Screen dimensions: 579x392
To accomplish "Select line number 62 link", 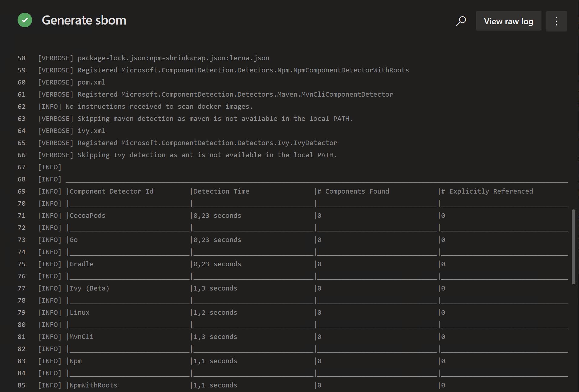I will [x=22, y=107].
